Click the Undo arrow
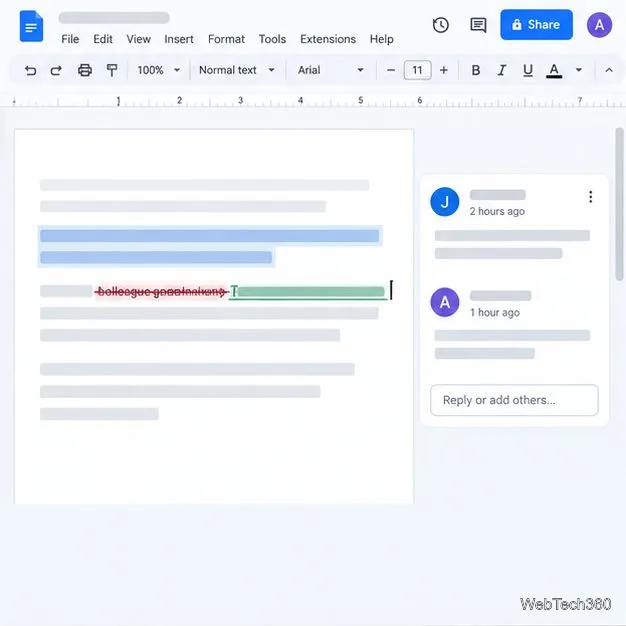Viewport: 626px width, 626px height. (30, 71)
